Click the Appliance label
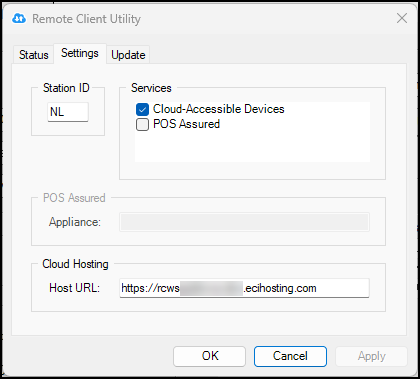Viewport: 420px width, 379px height. pos(75,222)
